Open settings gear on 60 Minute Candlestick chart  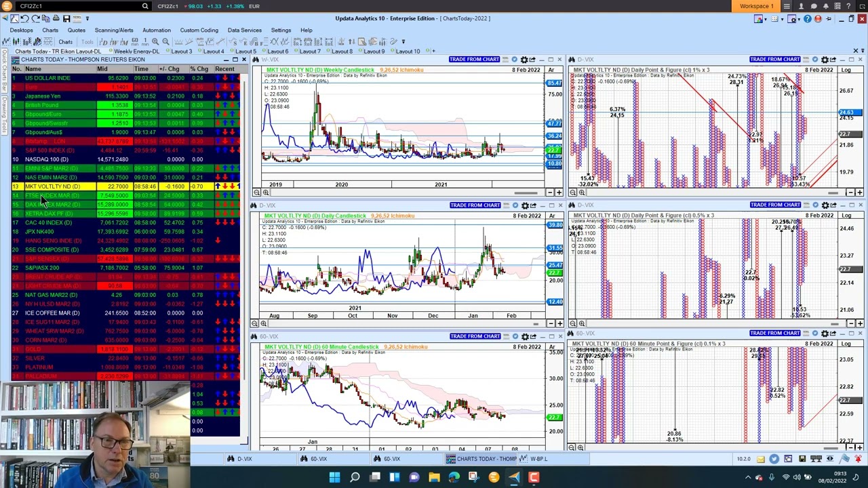click(524, 337)
